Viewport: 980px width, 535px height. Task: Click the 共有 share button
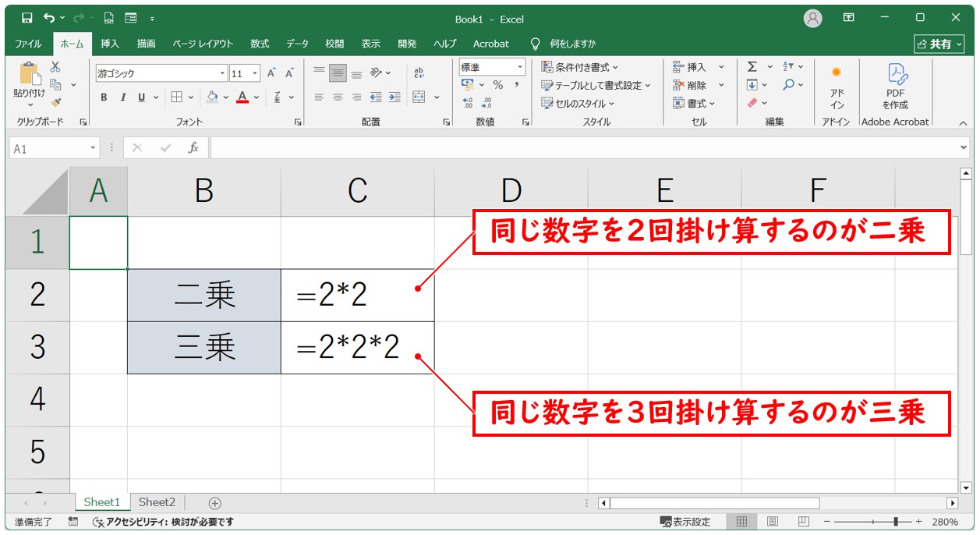point(939,44)
